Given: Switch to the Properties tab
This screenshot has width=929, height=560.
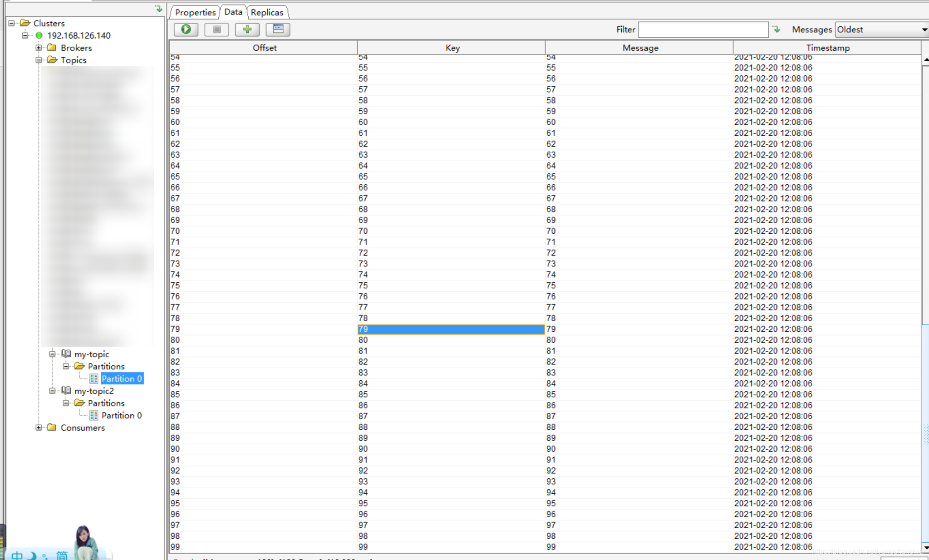Looking at the screenshot, I should (195, 12).
